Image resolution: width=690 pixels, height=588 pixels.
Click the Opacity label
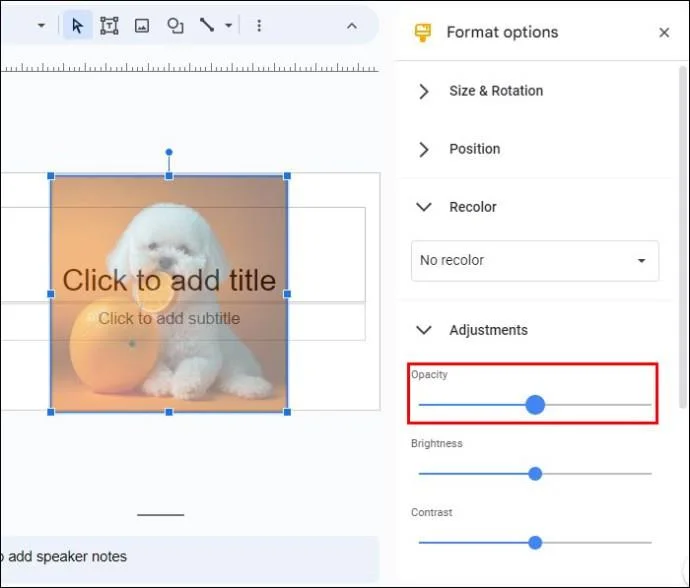[429, 375]
